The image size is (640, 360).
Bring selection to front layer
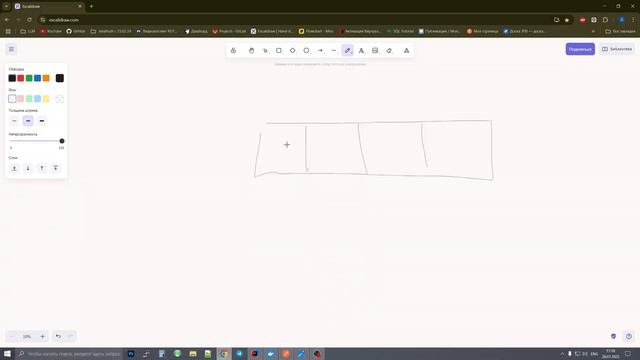click(x=56, y=168)
